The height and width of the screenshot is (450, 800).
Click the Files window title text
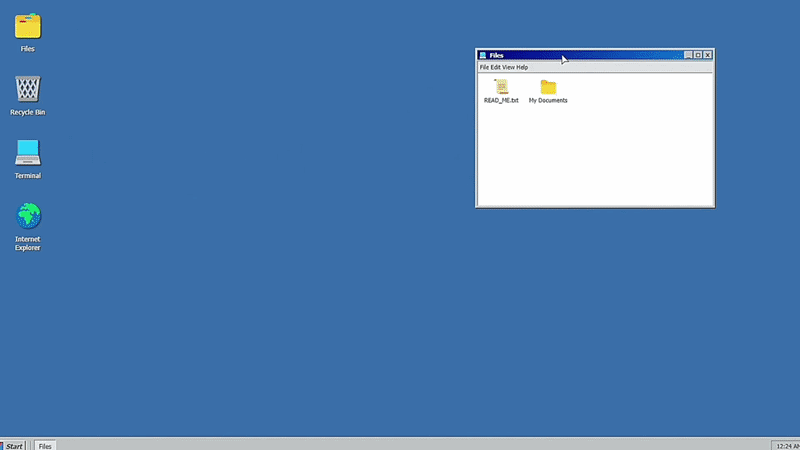tap(496, 55)
